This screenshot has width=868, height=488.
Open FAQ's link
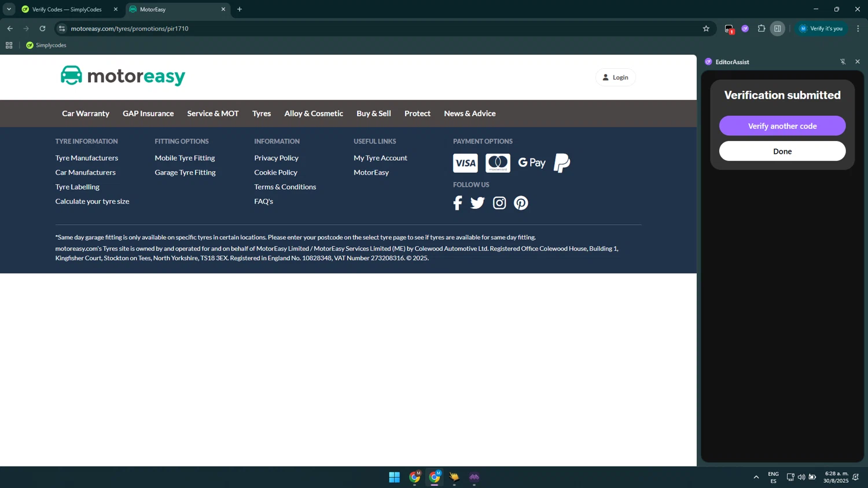click(264, 201)
